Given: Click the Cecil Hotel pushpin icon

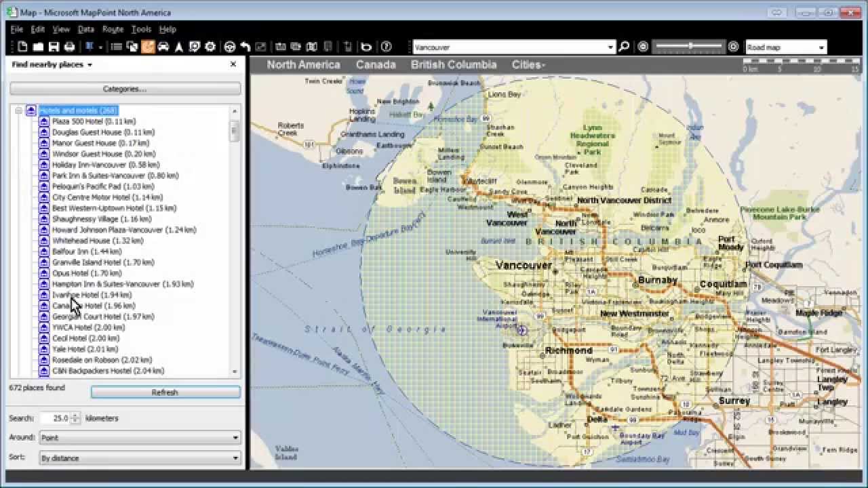Looking at the screenshot, I should click(x=44, y=338).
